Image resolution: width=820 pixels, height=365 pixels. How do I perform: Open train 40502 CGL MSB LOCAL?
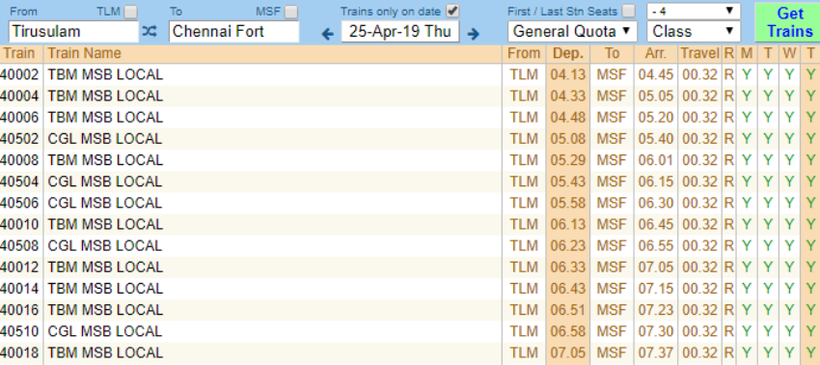click(105, 139)
